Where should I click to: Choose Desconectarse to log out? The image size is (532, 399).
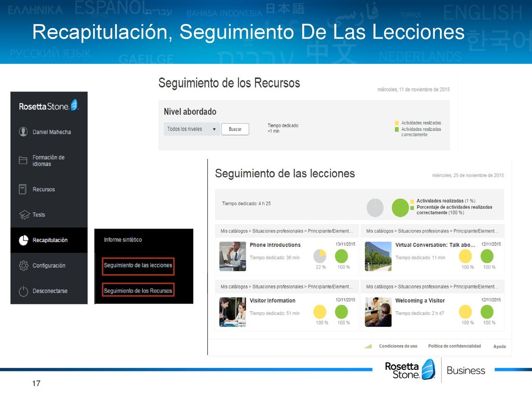coord(49,291)
